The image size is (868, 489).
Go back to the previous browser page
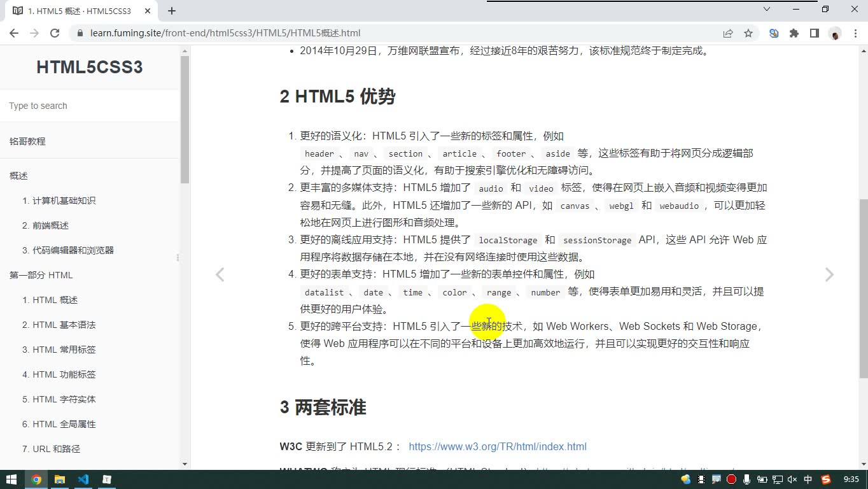14,33
